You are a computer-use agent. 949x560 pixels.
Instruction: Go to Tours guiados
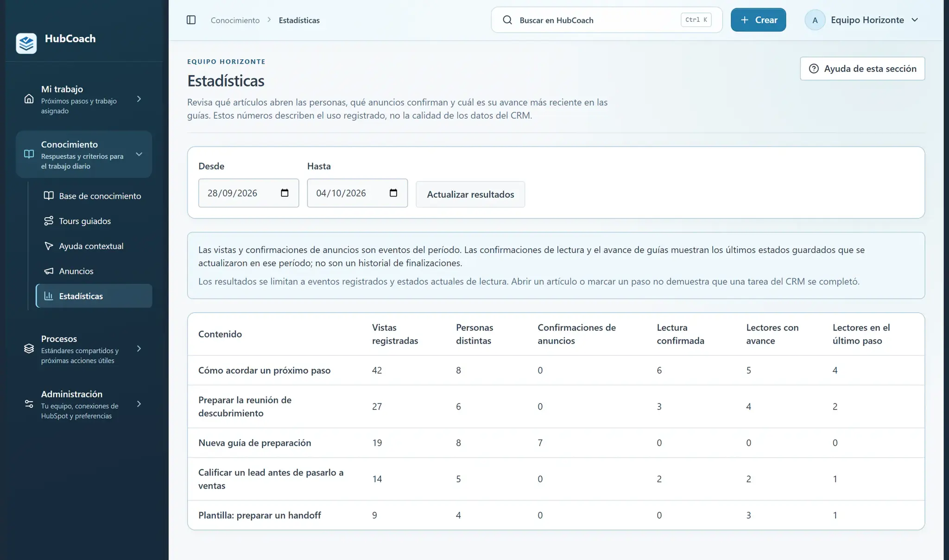[x=94, y=221]
